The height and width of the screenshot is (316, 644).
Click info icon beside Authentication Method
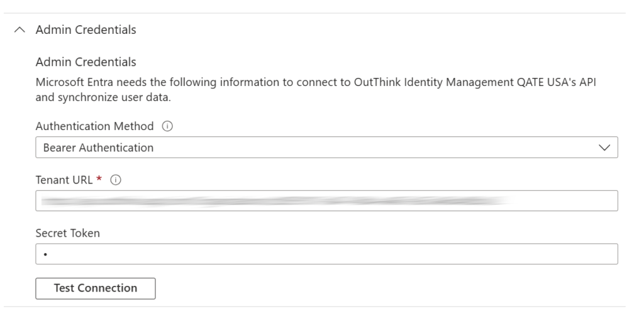click(x=167, y=126)
